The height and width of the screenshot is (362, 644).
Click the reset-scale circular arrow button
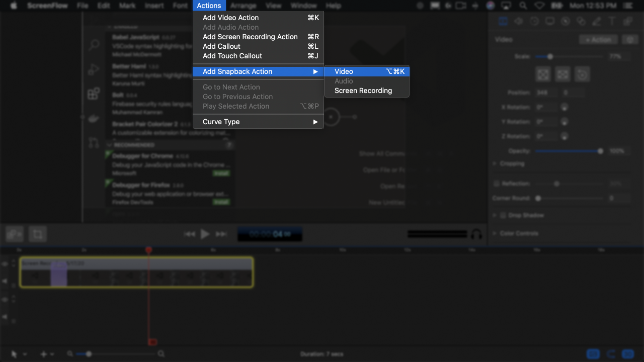pos(582,74)
